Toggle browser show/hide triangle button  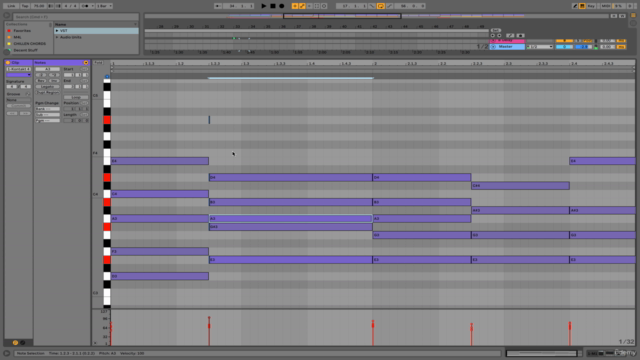(7, 16)
